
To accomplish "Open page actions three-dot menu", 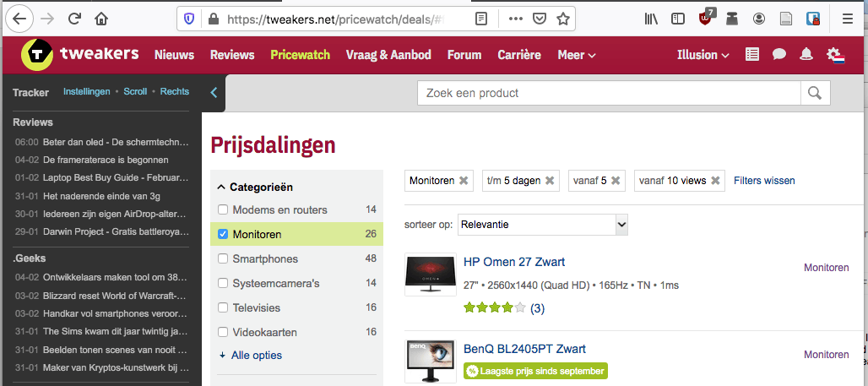I will 515,19.
